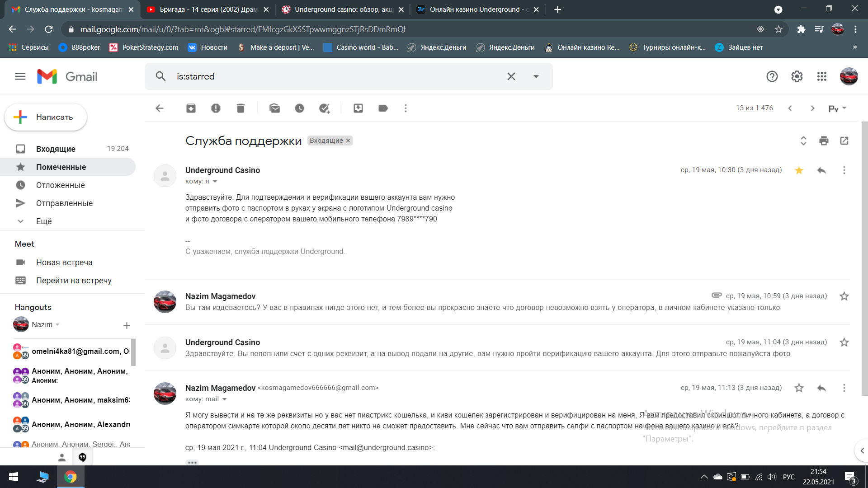Start a Новая встреча in Meet
This screenshot has height=488, width=868.
(x=64, y=263)
